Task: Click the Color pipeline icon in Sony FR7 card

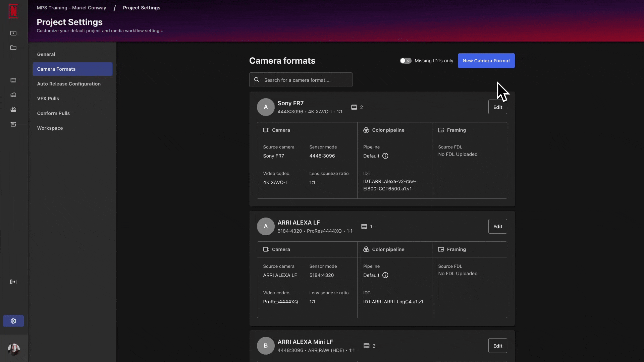Action: point(366,130)
